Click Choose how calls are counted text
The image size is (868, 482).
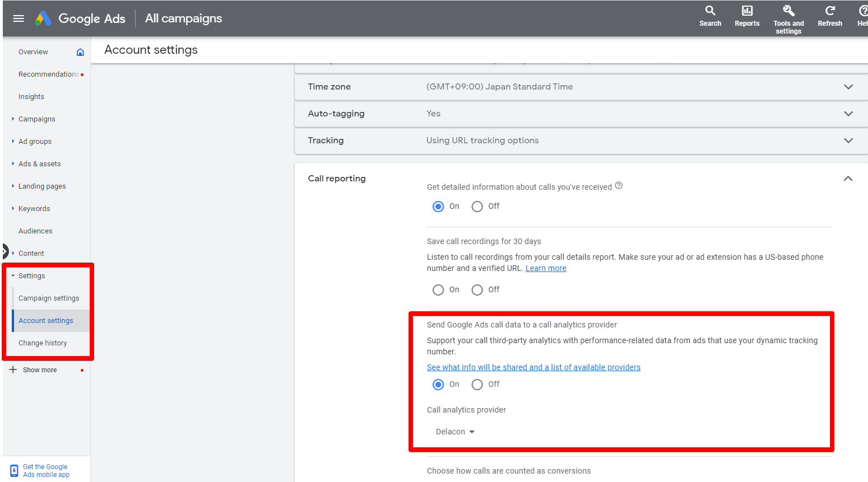pyautogui.click(x=509, y=471)
